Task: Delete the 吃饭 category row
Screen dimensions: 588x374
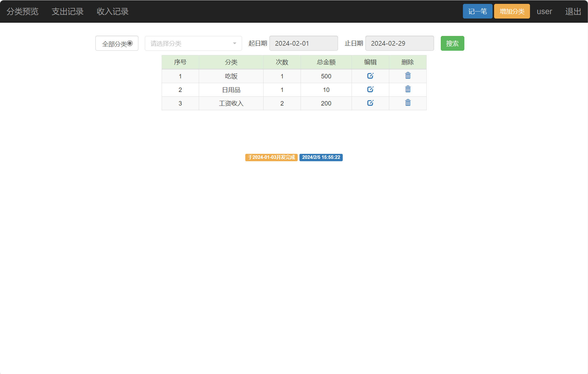Action: (x=408, y=76)
